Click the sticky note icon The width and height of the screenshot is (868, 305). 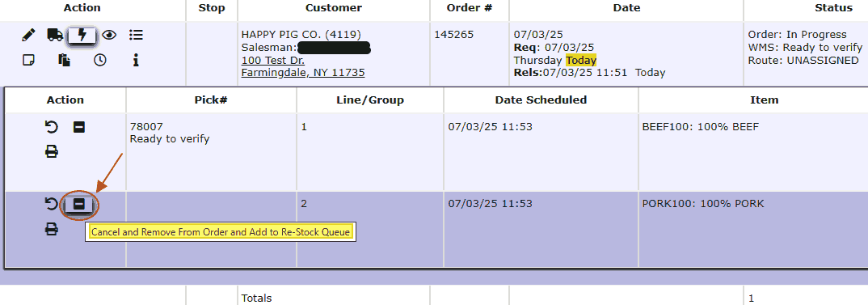28,60
